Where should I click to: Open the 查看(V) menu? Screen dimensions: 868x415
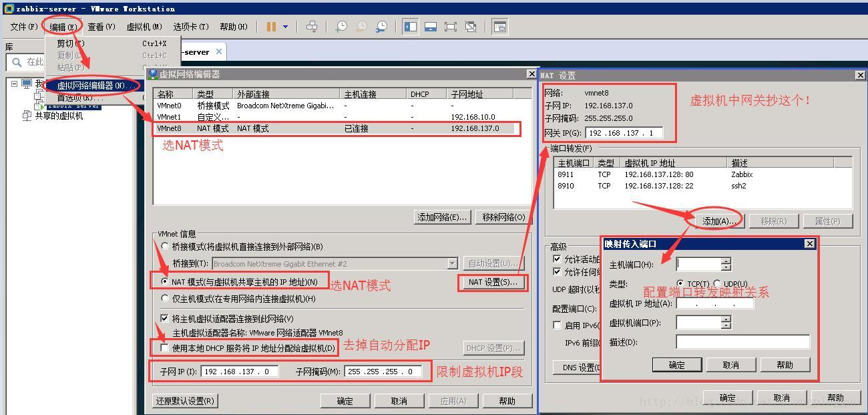[101, 27]
